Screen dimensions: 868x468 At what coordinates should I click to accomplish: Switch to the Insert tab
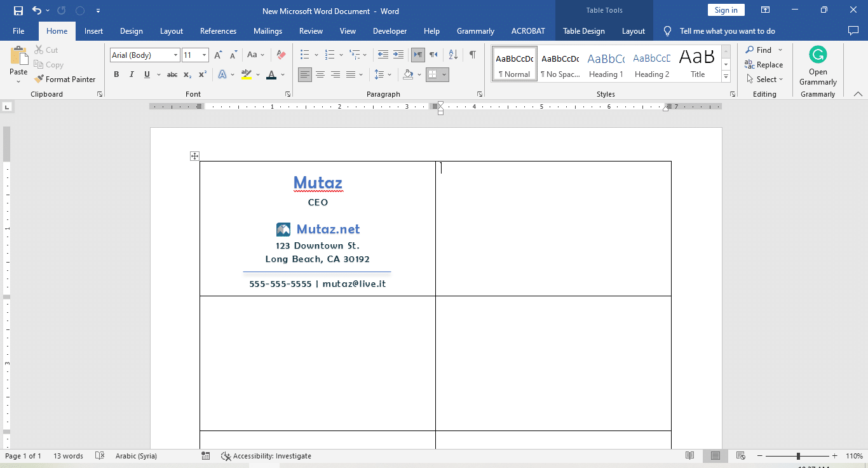click(x=93, y=31)
